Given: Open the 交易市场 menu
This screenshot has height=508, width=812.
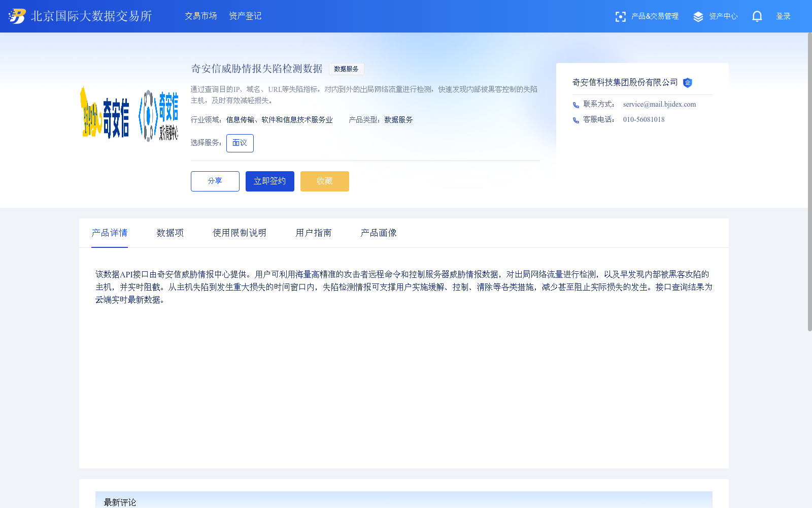Looking at the screenshot, I should pos(201,16).
